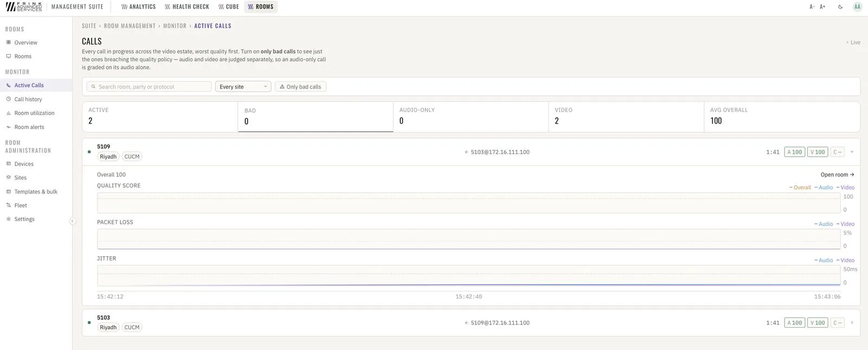Select the Active stat card
This screenshot has width=868, height=350.
tap(160, 116)
